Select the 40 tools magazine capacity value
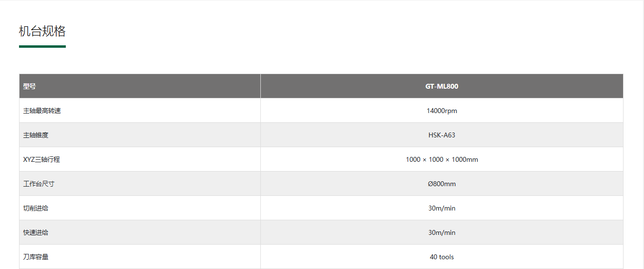 (x=442, y=257)
